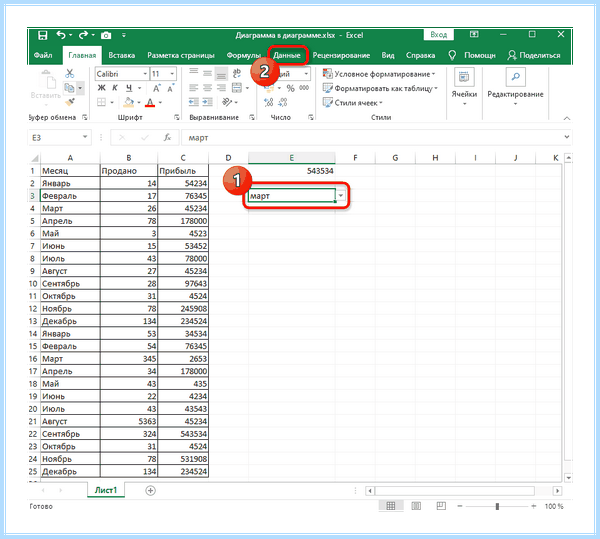Image resolution: width=600 pixels, height=539 pixels.
Task: Toggle center text alignment
Action: [207, 88]
